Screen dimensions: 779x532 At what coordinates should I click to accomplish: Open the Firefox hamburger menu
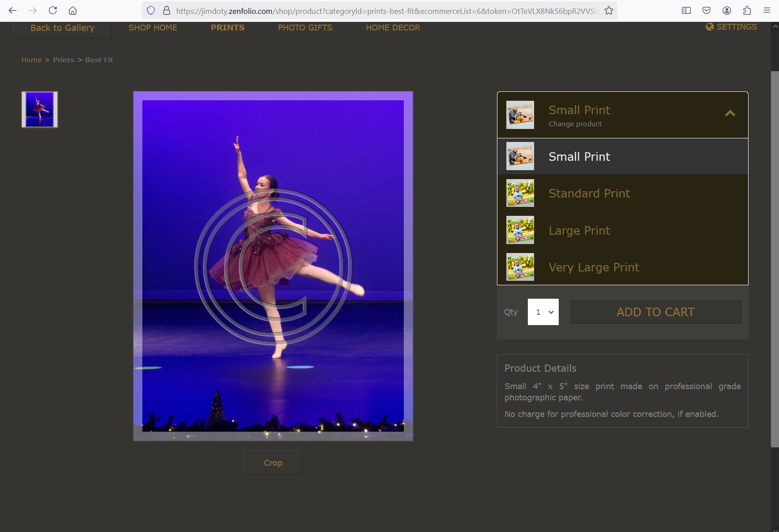(x=767, y=10)
